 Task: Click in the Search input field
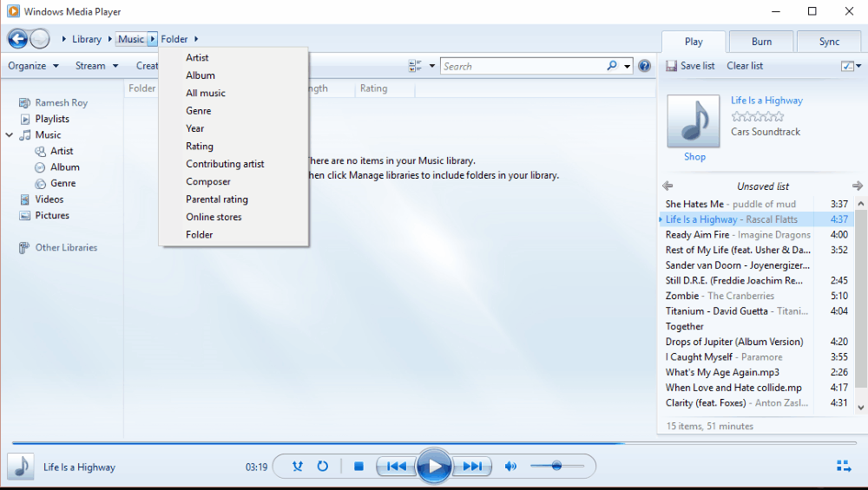[x=523, y=66]
